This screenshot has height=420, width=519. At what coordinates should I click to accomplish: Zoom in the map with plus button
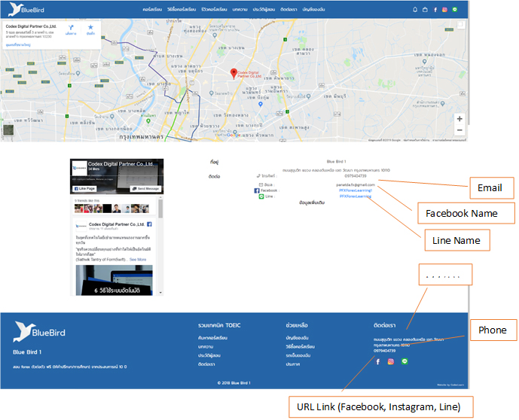(x=459, y=119)
